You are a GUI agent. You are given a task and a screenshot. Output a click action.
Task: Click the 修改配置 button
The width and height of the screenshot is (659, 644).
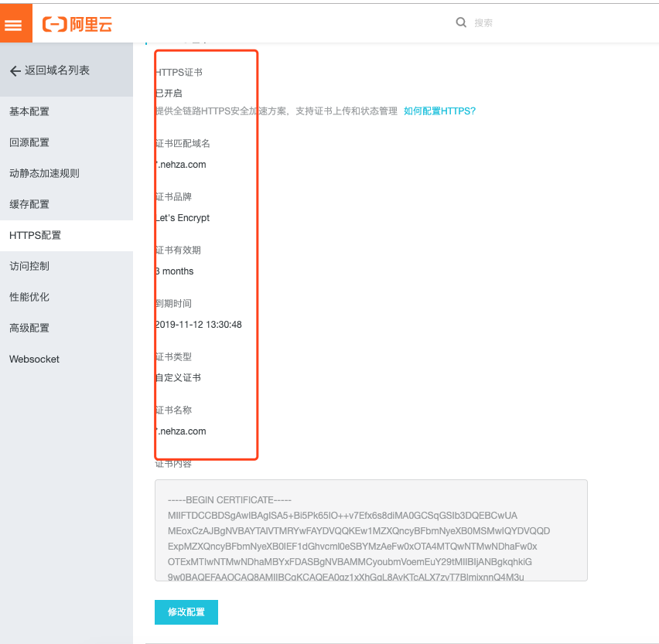186,612
